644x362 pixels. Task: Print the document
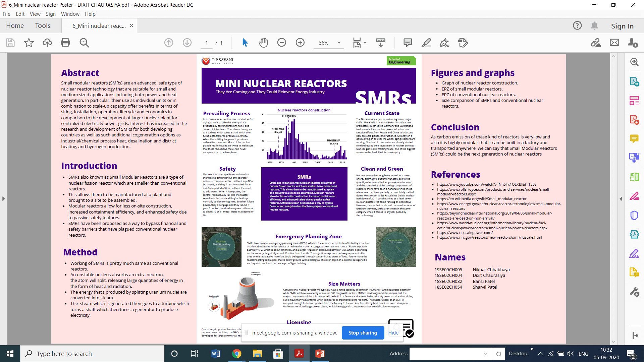point(65,43)
